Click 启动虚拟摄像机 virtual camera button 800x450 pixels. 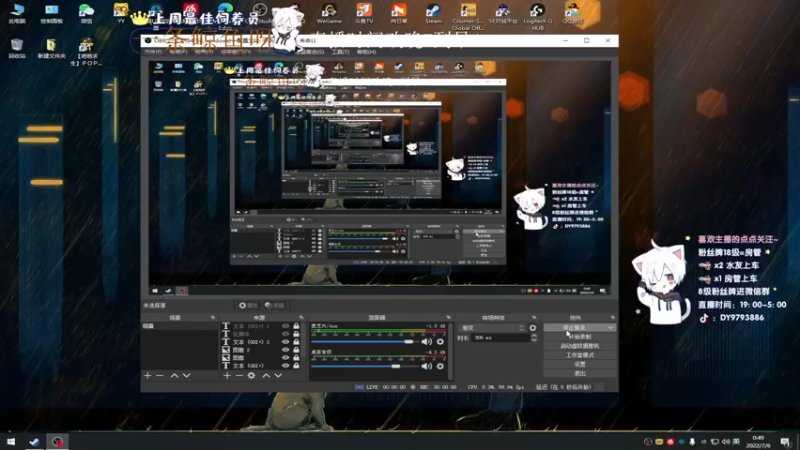click(580, 346)
